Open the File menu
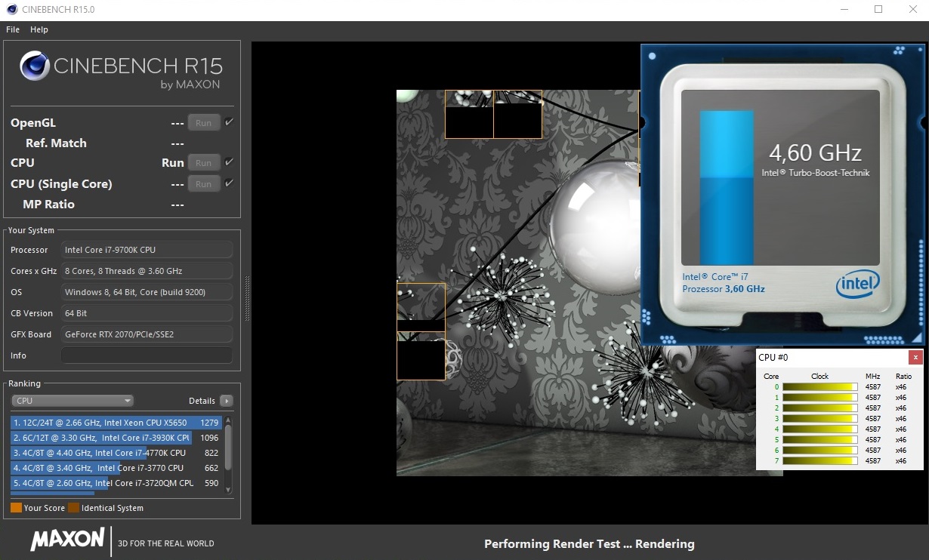The image size is (929, 560). pos(13,29)
